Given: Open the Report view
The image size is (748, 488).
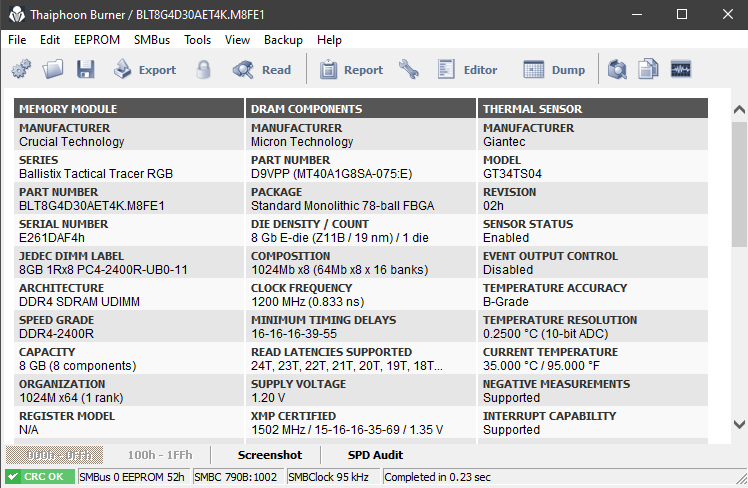Looking at the screenshot, I should [x=352, y=70].
